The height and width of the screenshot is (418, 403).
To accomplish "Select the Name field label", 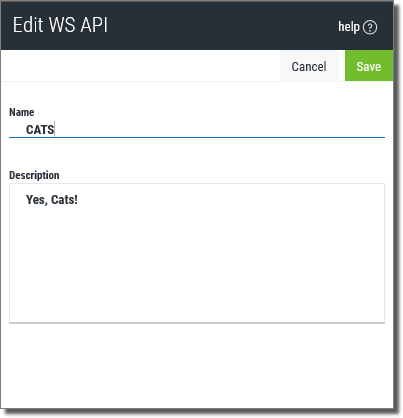I will coord(22,112).
